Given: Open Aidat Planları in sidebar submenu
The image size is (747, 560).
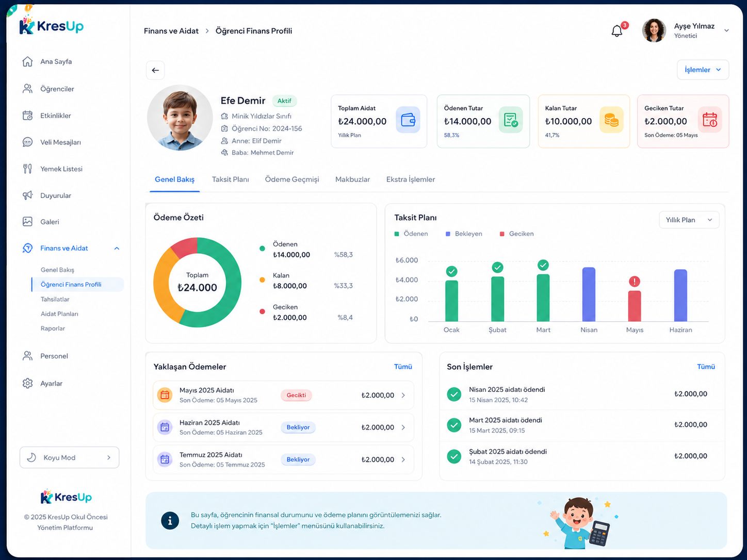Looking at the screenshot, I should 59,314.
